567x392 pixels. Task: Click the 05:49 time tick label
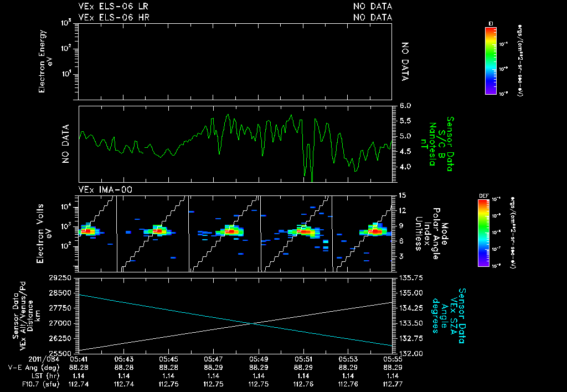259,360
